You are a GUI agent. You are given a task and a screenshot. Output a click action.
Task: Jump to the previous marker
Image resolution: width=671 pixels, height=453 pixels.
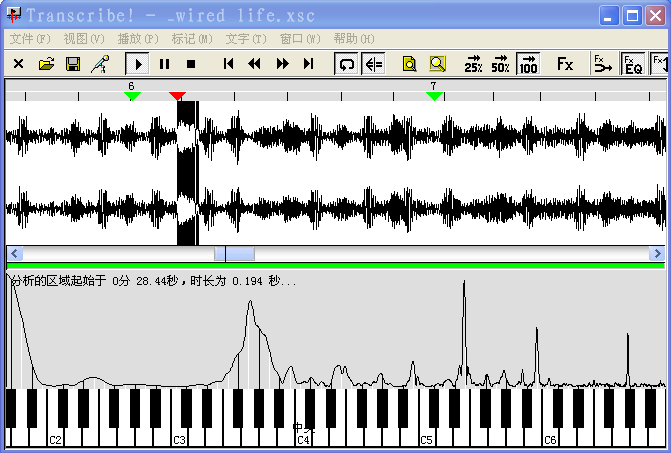229,64
